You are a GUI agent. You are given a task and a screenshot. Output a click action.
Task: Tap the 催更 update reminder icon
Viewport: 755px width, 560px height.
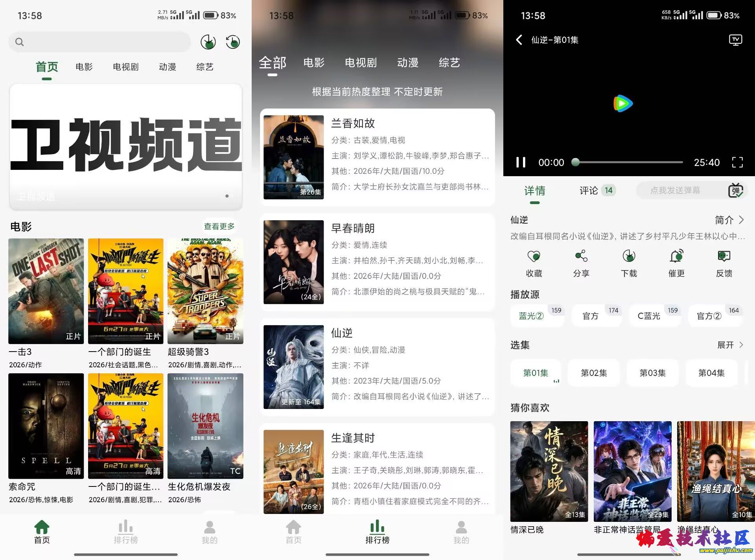point(676,263)
